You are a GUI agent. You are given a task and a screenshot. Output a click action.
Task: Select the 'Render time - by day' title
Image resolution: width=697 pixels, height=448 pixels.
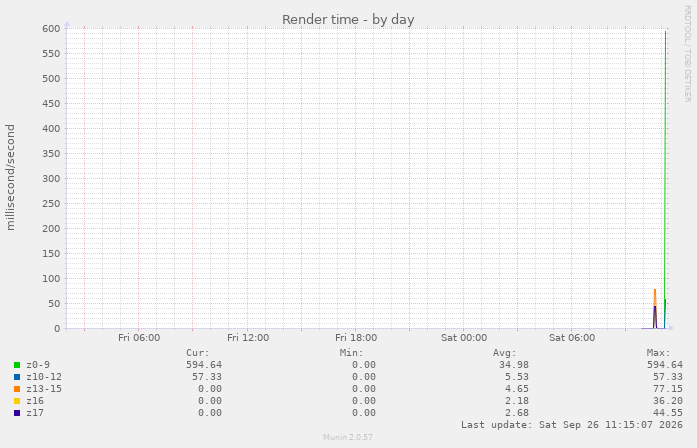348,20
